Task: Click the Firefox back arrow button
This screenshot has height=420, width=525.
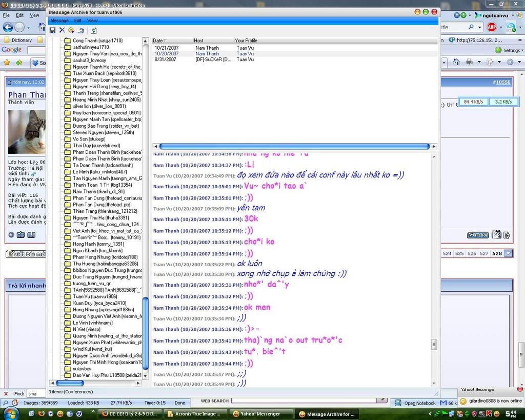Action: point(8,27)
